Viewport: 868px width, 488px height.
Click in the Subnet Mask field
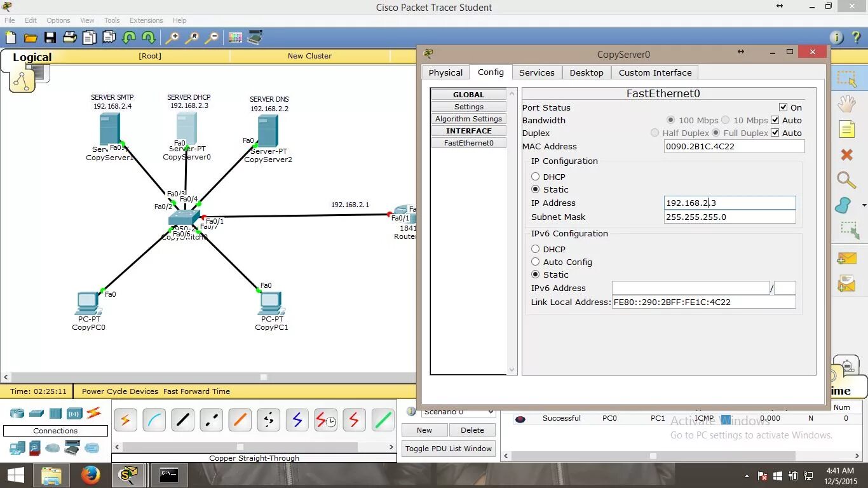click(729, 217)
